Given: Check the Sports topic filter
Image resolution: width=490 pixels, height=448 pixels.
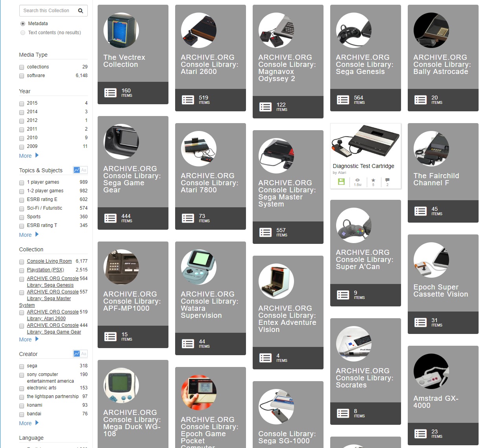Looking at the screenshot, I should 22,218.
